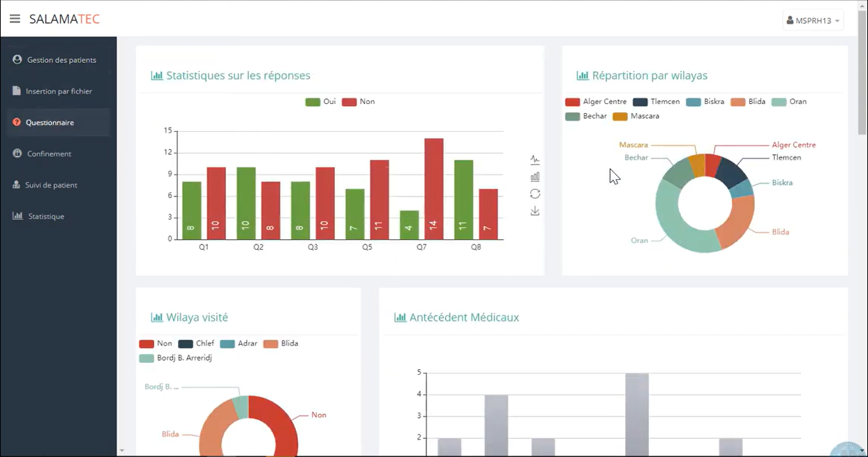Open the Questionnaire menu item
Viewport: 868px width, 457px height.
(x=50, y=123)
